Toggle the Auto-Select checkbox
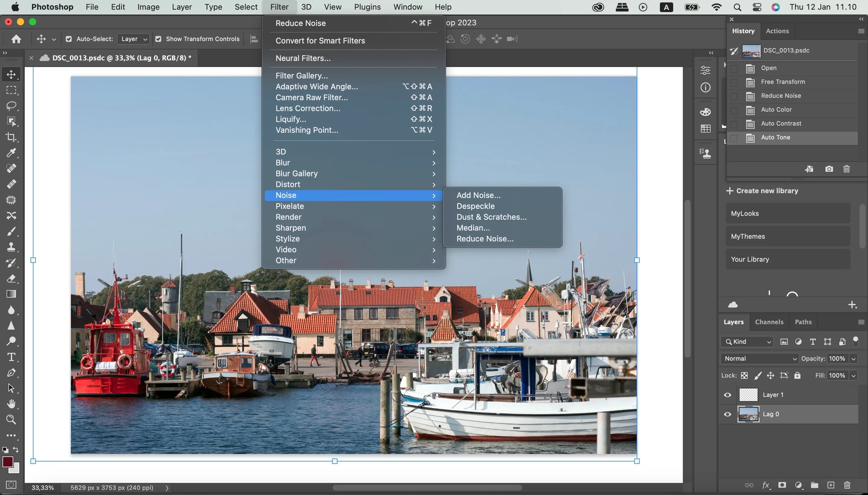Viewport: 868px width, 495px height. [69, 39]
